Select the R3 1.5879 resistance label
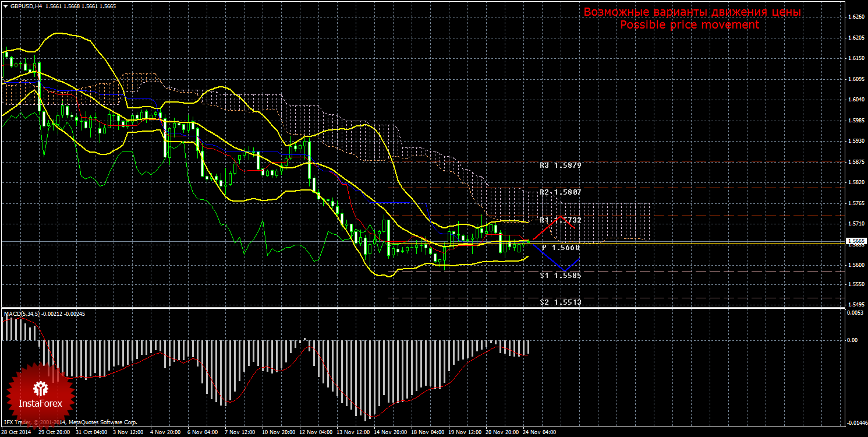Viewport: 868px width, 437px height. (560, 165)
